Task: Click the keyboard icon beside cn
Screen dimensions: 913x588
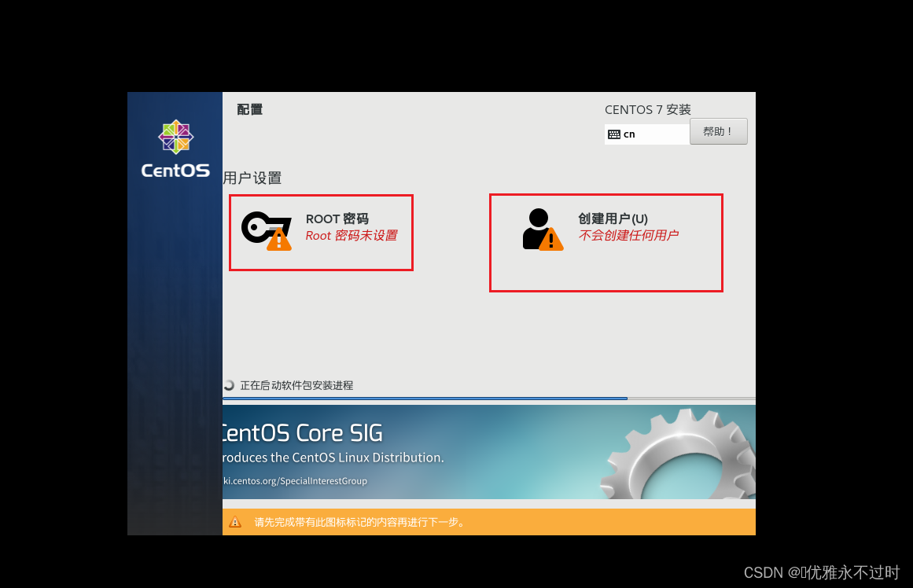Action: 613,134
